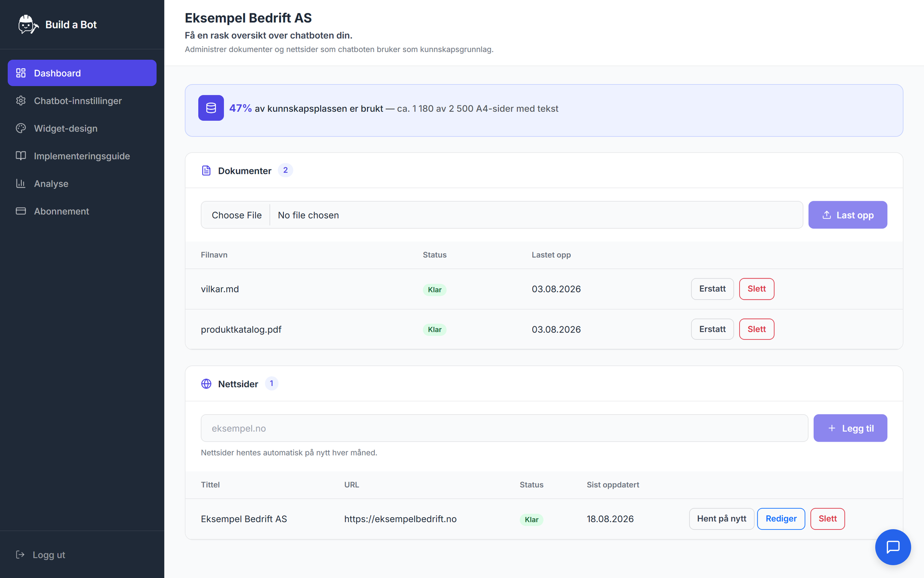Click the Klar badge for produktkatalog.pdf
Image resolution: width=924 pixels, height=578 pixels.
(x=434, y=329)
